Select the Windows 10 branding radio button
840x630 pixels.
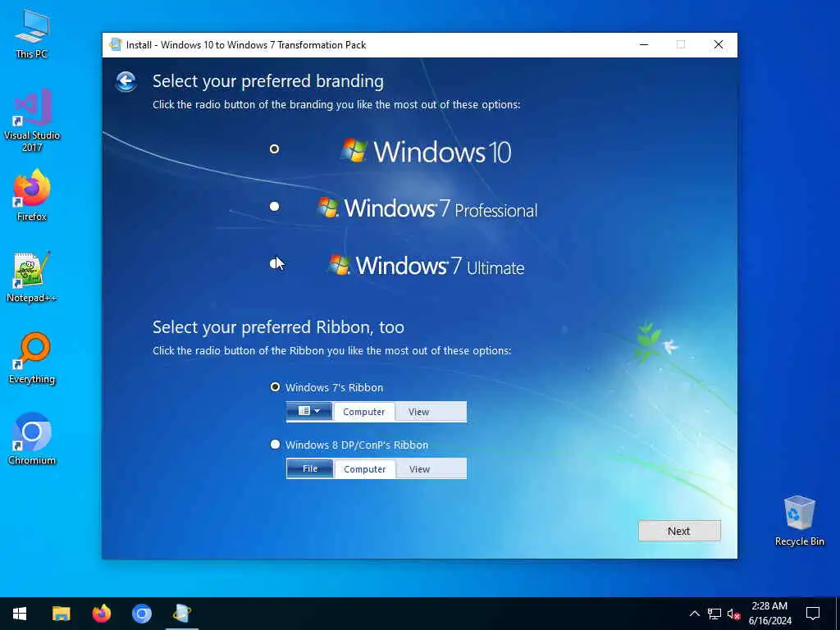(x=274, y=149)
